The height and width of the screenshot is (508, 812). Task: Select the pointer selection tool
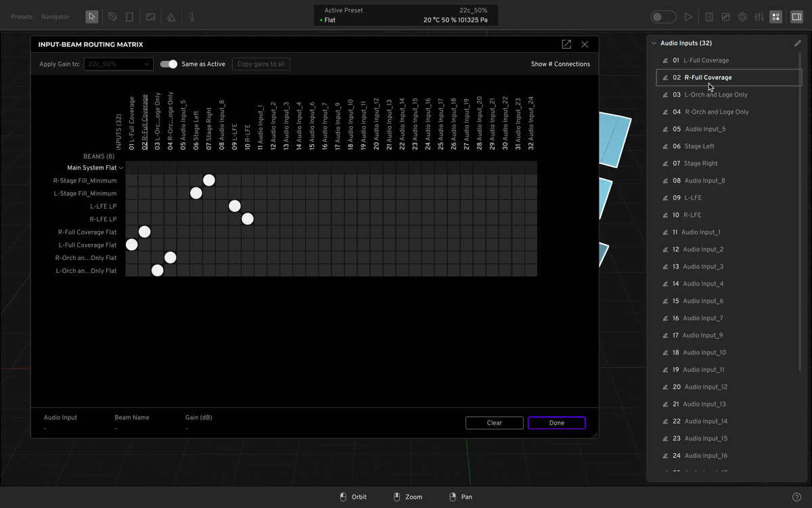(92, 17)
